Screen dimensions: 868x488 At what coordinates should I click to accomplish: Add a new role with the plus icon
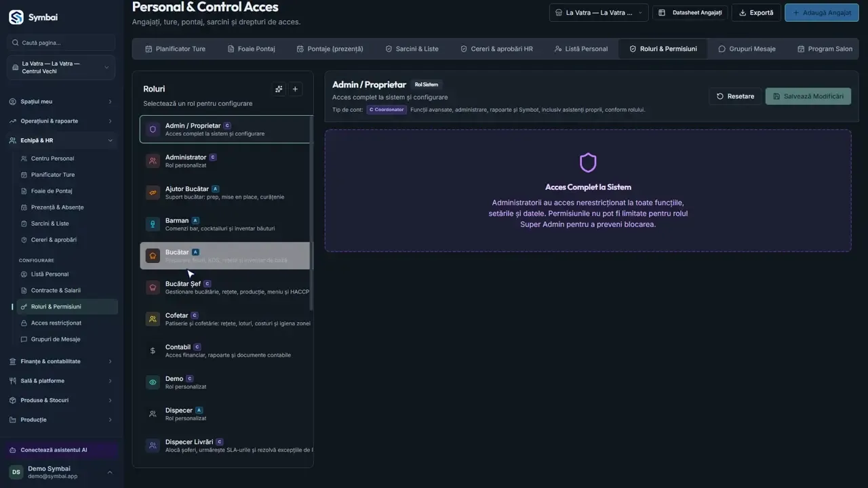coord(295,89)
